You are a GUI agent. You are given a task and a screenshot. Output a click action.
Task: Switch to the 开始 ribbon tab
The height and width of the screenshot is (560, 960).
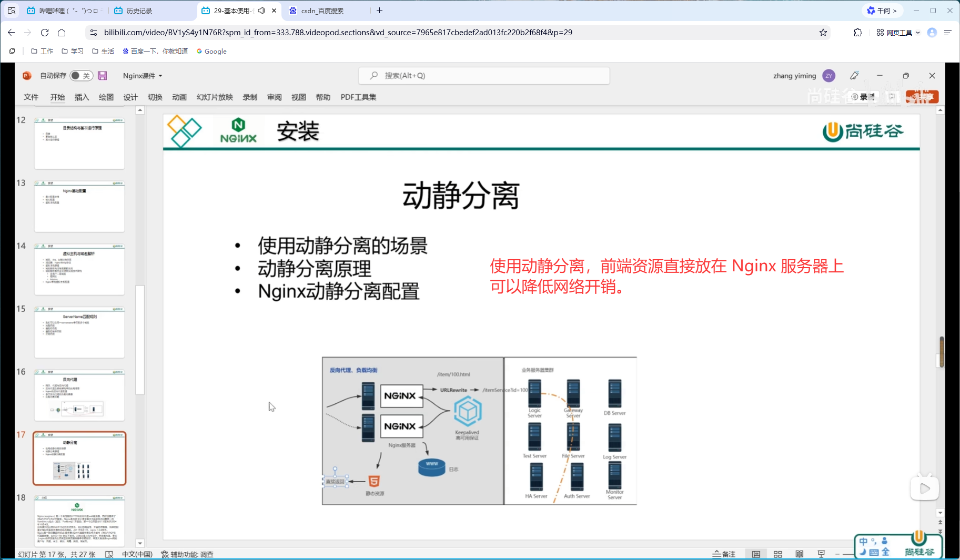click(x=57, y=97)
